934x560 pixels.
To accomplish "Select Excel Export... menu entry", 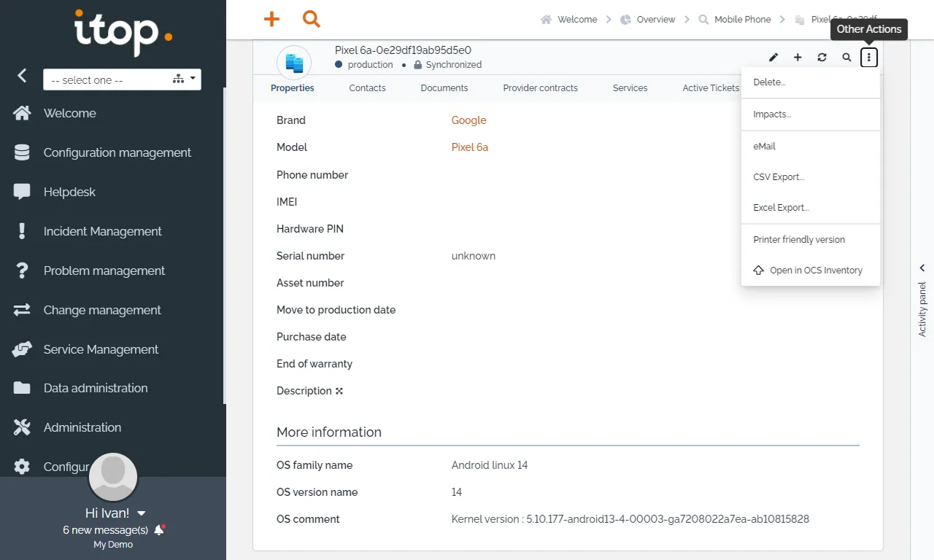I will (x=811, y=208).
